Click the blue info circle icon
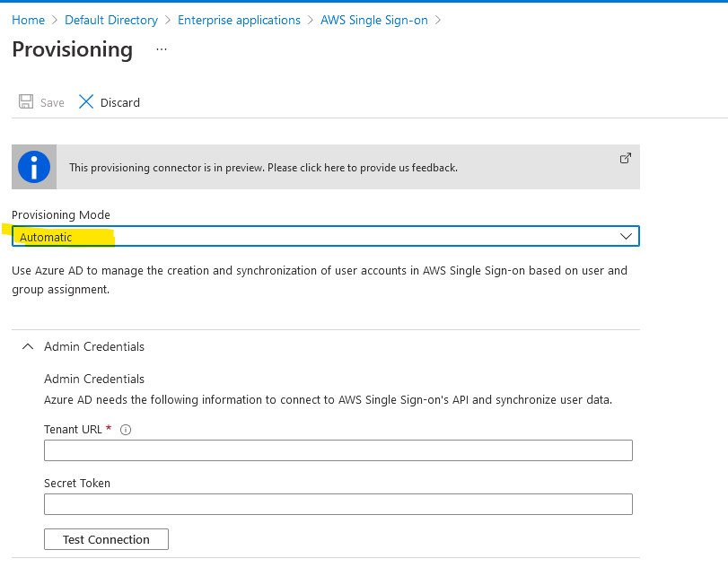This screenshot has height=576, width=728. (34, 167)
